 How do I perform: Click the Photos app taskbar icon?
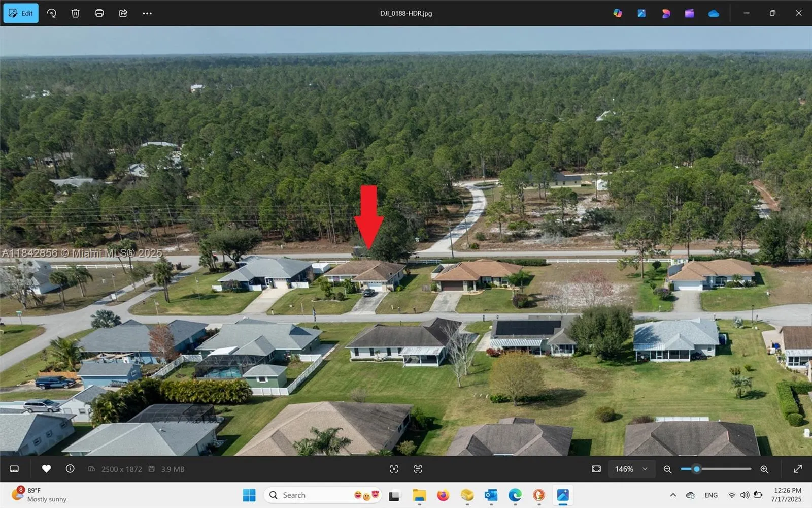[x=563, y=495]
